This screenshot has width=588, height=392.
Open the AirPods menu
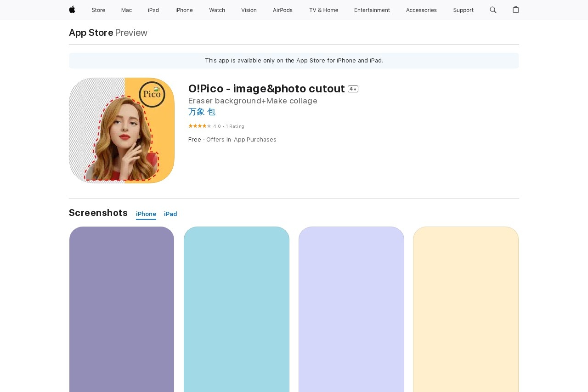pos(283,10)
